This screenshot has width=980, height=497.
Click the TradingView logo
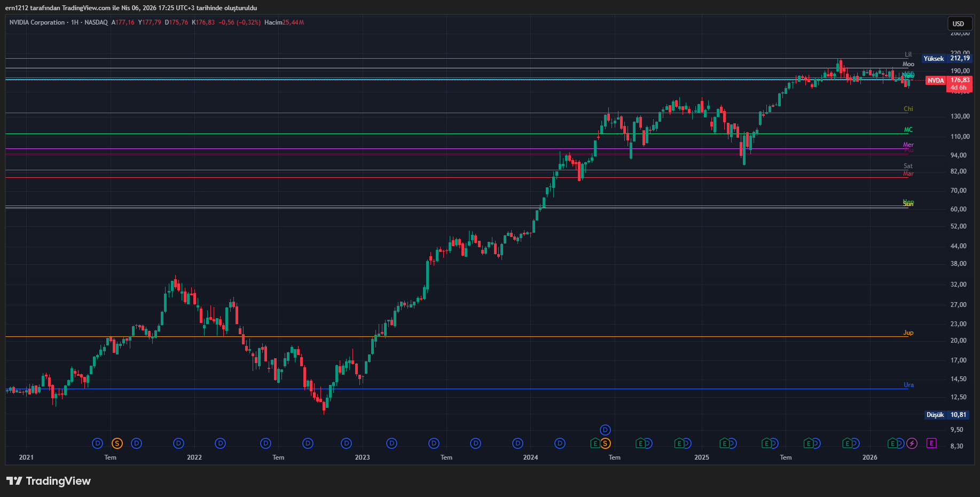click(49, 481)
